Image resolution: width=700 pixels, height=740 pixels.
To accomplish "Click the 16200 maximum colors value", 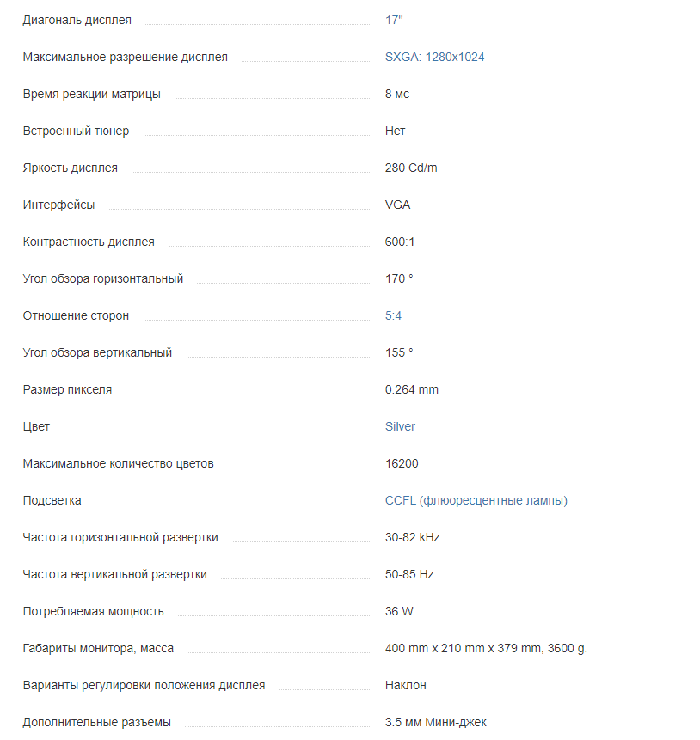I will click(402, 463).
